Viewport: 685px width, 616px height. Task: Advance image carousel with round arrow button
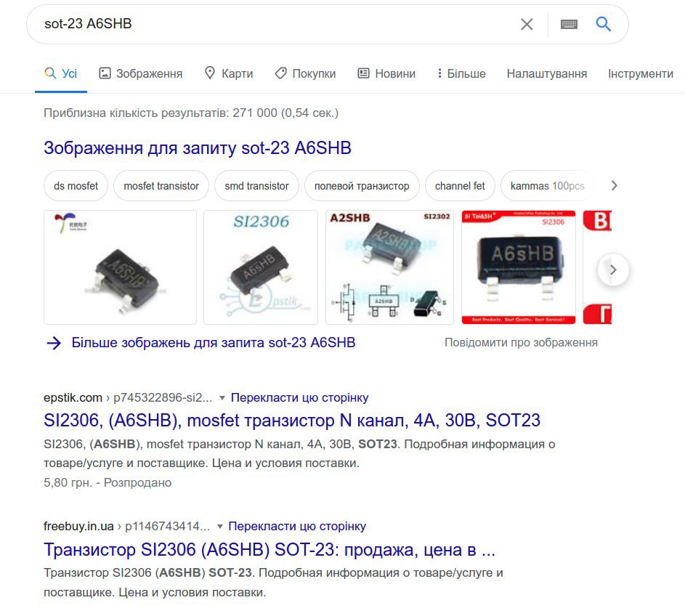pos(613,269)
